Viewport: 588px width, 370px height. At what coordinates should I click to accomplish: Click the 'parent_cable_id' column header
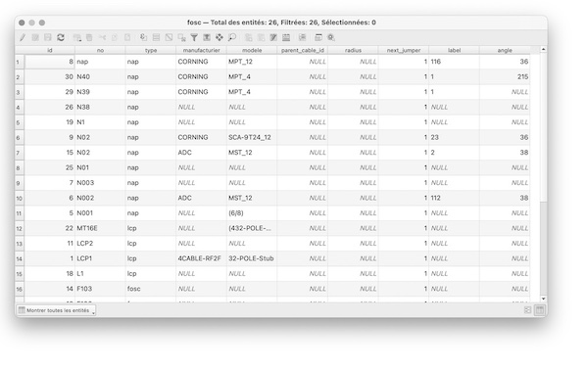tap(303, 50)
